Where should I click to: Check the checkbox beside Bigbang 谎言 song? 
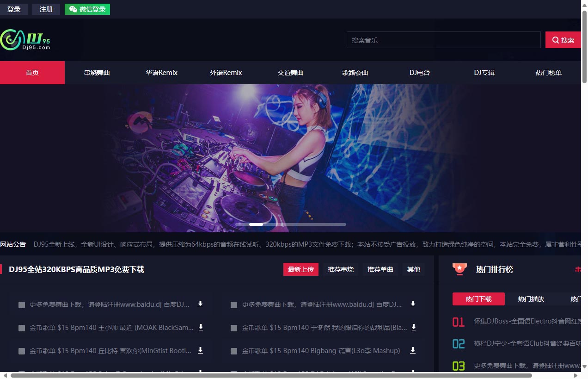[233, 351]
